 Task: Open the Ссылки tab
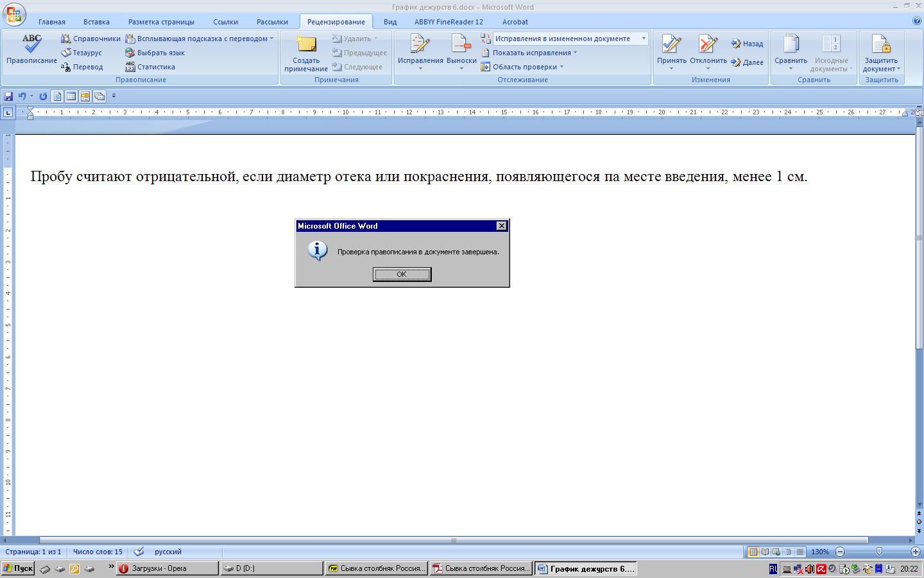point(226,21)
